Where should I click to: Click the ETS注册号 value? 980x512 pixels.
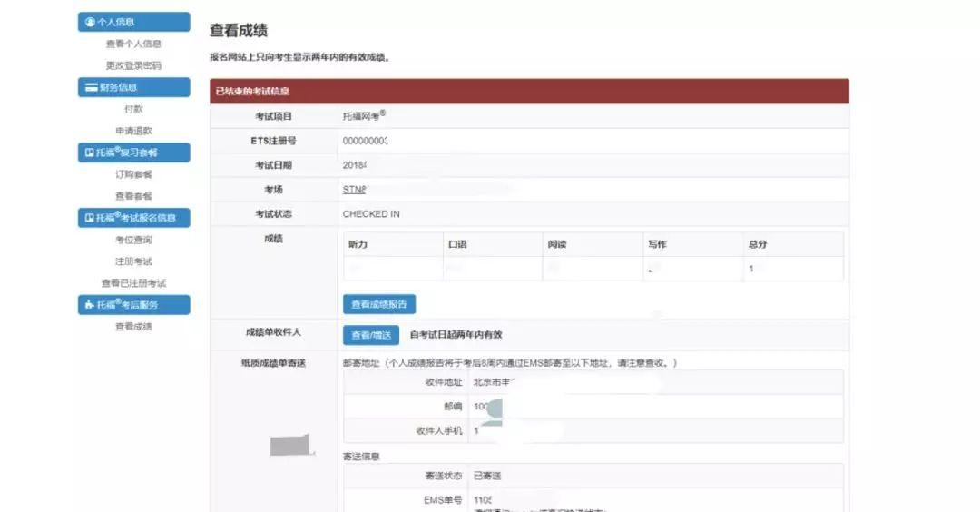(x=365, y=141)
